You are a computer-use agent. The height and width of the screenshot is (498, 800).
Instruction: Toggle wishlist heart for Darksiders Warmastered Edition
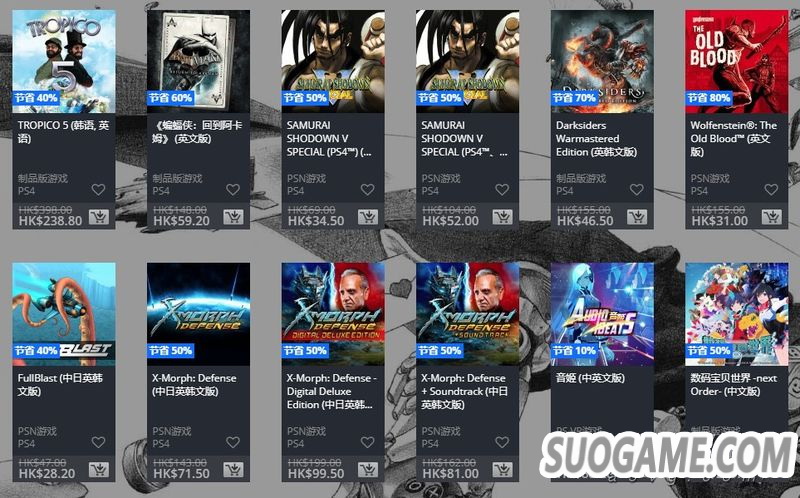coord(637,189)
